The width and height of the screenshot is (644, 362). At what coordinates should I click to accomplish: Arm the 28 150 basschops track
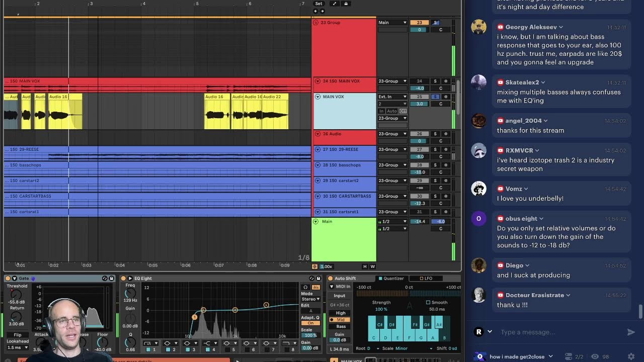tap(445, 165)
